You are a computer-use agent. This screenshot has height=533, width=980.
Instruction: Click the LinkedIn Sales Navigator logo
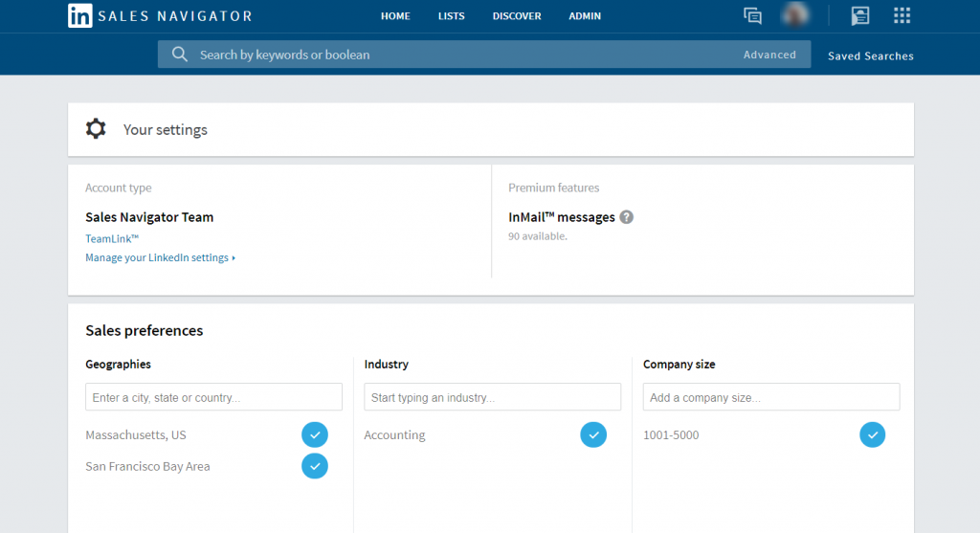[x=160, y=16]
